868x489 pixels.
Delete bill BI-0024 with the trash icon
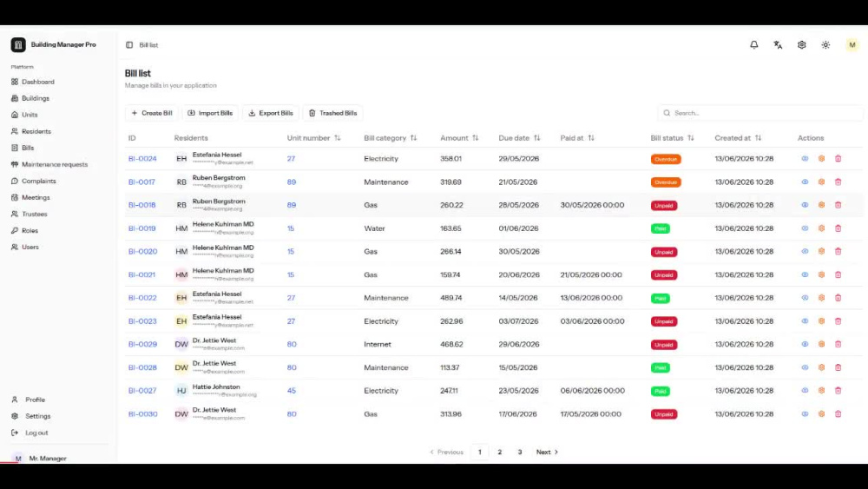coord(838,158)
